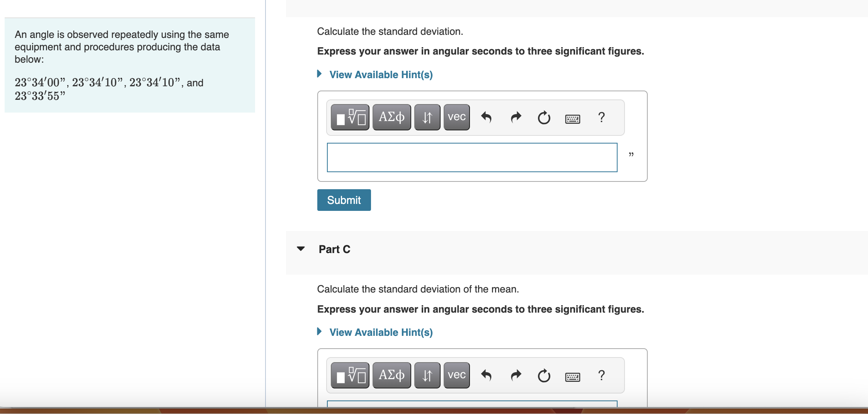The width and height of the screenshot is (868, 414).
Task: Open keyboard shortcuts in standard deviation toolbar
Action: pos(572,118)
